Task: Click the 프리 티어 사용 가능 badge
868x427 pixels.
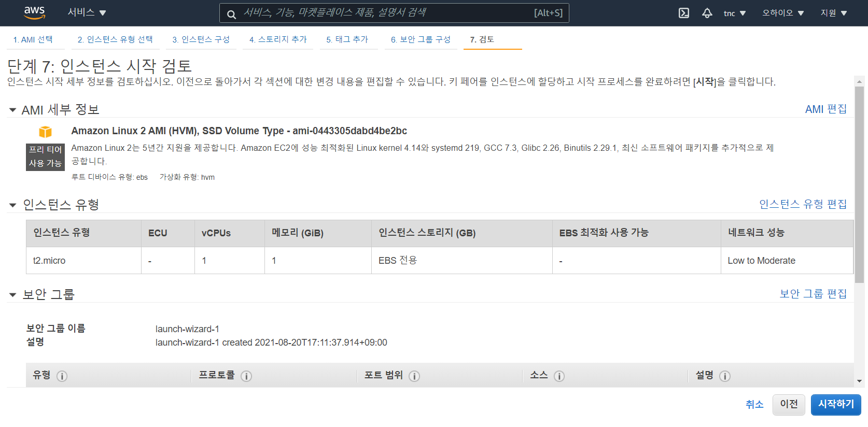Action: 46,157
